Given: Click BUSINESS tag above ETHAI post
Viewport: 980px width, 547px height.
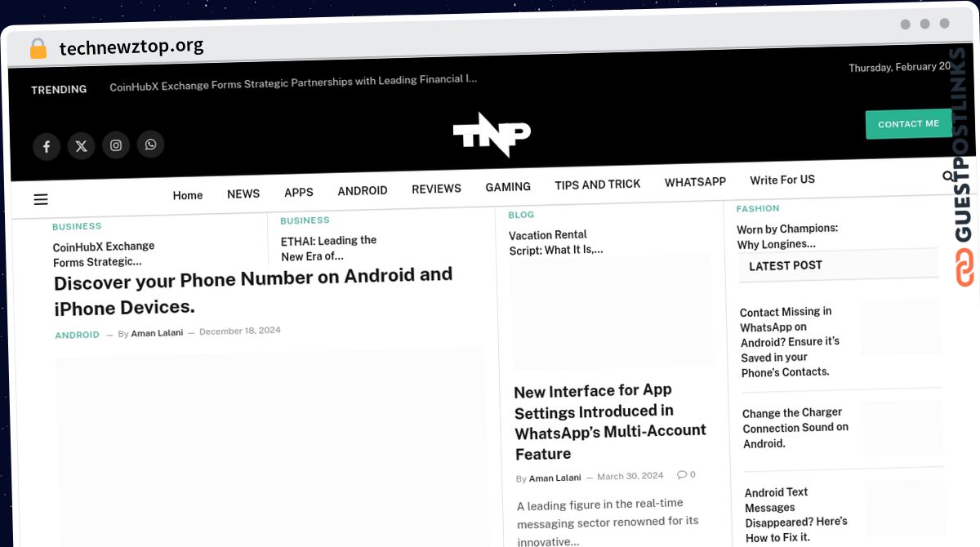Looking at the screenshot, I should coord(305,220).
